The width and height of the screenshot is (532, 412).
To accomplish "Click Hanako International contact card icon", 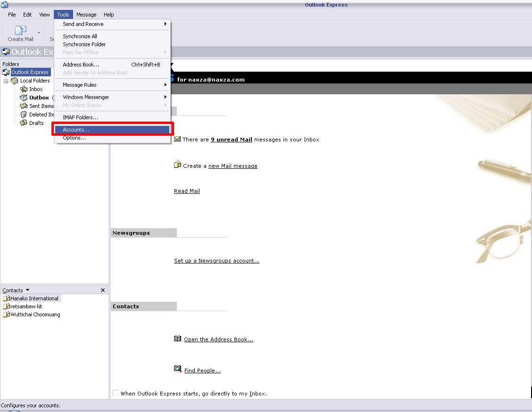I will coord(6,298).
